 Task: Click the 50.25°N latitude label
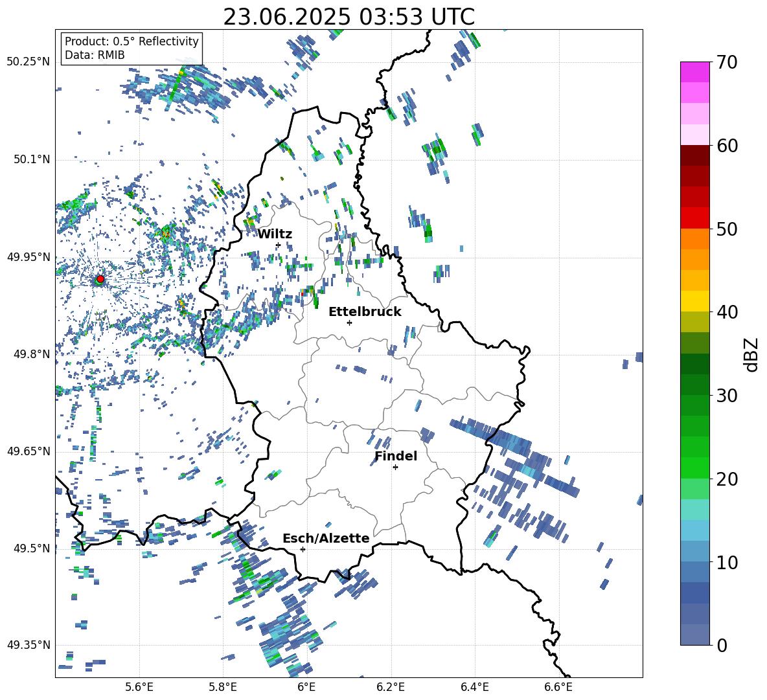29,62
